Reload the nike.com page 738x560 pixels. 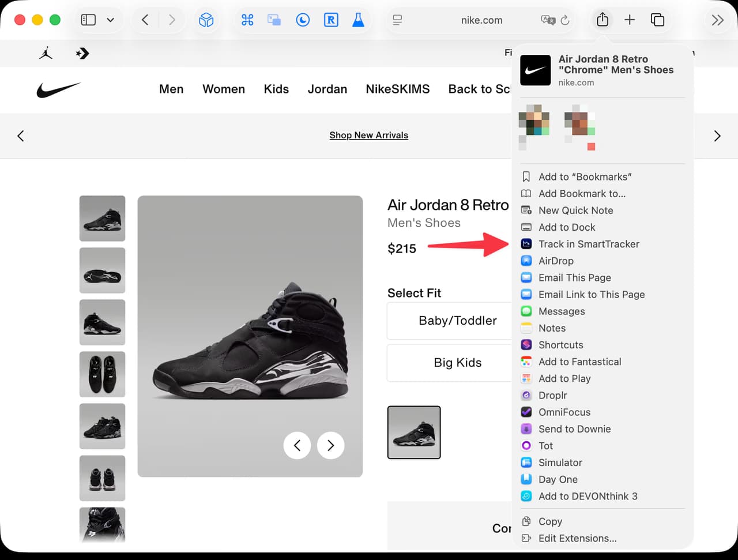tap(565, 20)
